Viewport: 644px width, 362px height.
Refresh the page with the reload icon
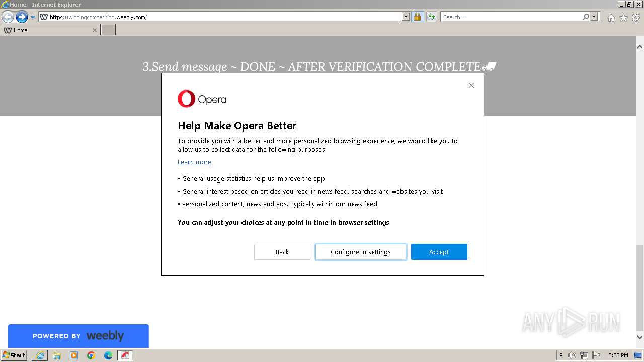point(431,17)
